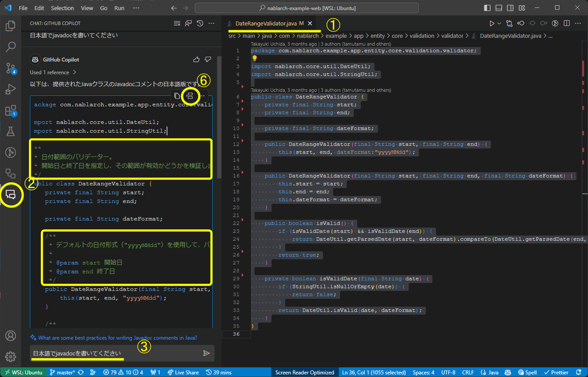Toggle the primary side bar
Viewport: 588px width, 377px height.
(487, 8)
